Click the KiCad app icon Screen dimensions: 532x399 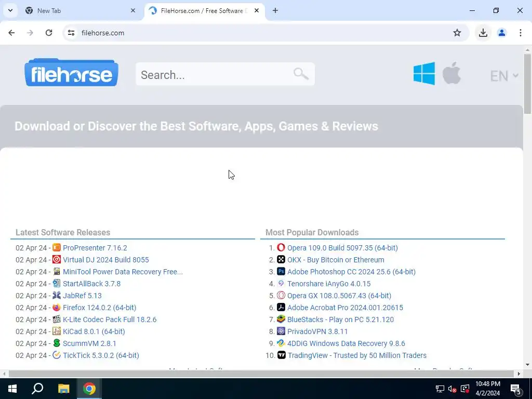pos(57,331)
